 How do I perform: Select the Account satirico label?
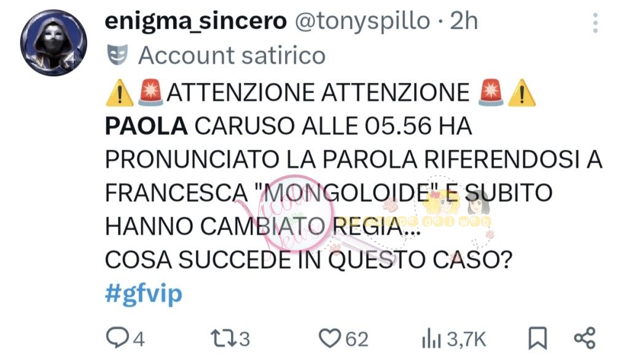(232, 55)
